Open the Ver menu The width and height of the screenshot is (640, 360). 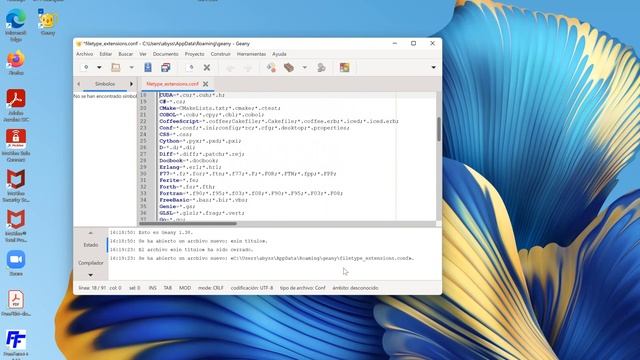142,54
